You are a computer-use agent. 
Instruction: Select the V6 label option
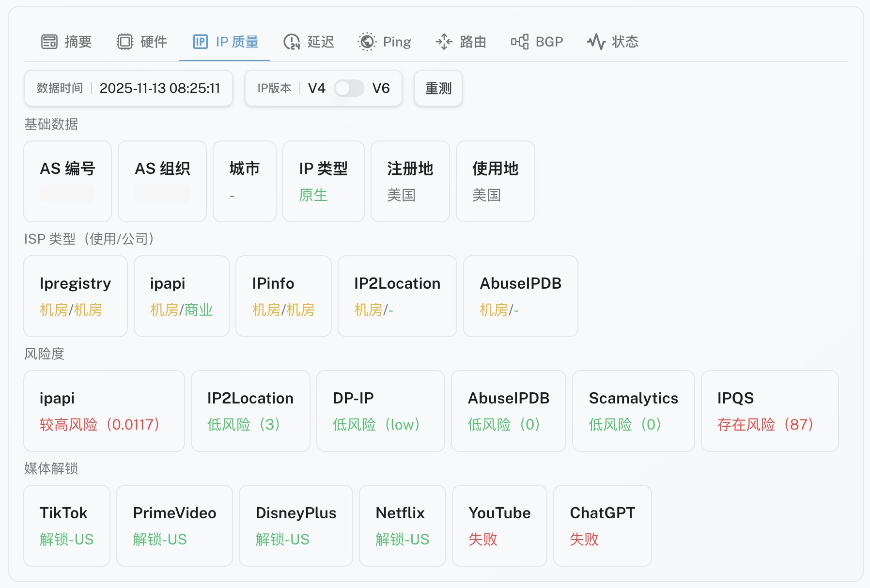click(x=381, y=88)
